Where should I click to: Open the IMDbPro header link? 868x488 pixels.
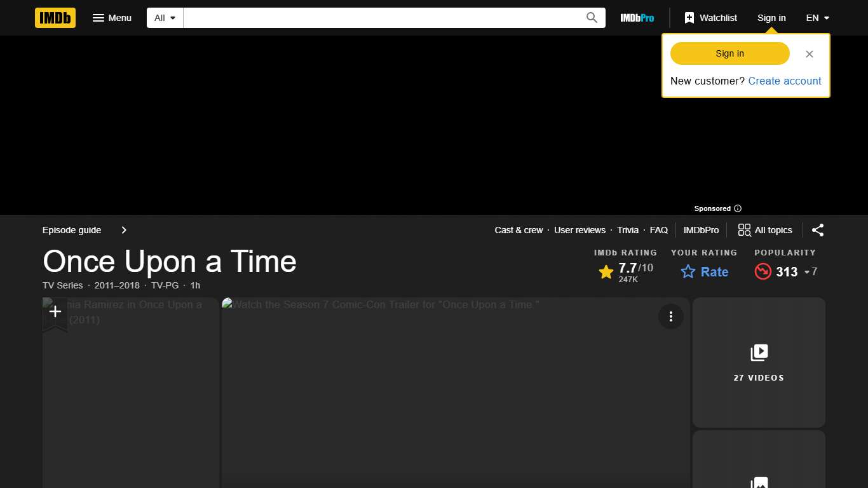point(637,18)
